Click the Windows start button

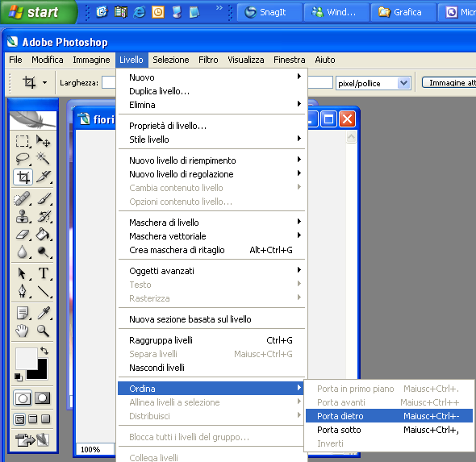tap(38, 12)
